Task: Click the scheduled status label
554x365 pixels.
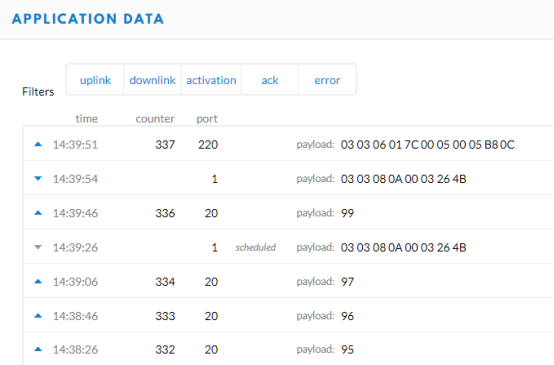Action: coord(255,247)
